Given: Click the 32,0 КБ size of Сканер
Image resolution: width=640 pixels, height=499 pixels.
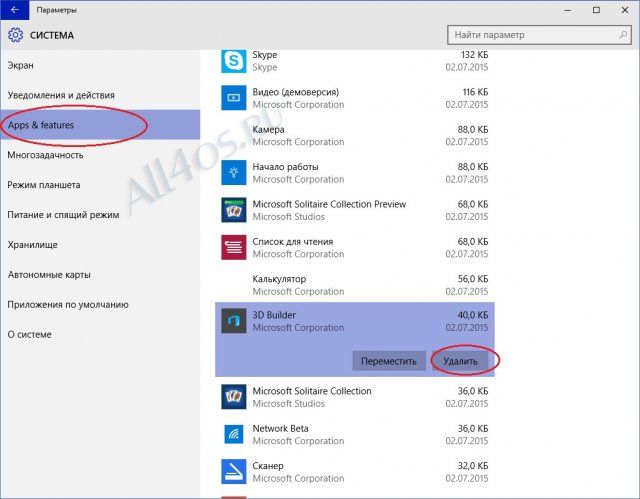Looking at the screenshot, I should pos(473,466).
